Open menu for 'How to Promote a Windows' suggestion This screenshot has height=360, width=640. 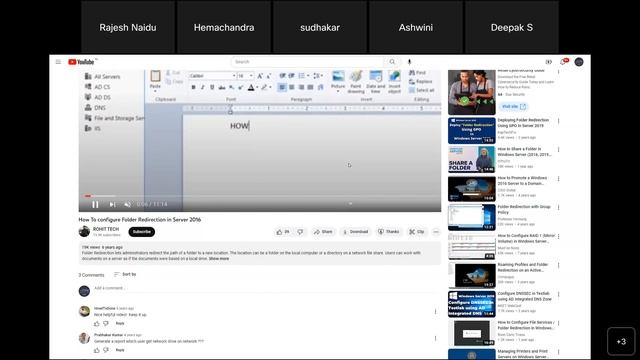click(x=558, y=179)
